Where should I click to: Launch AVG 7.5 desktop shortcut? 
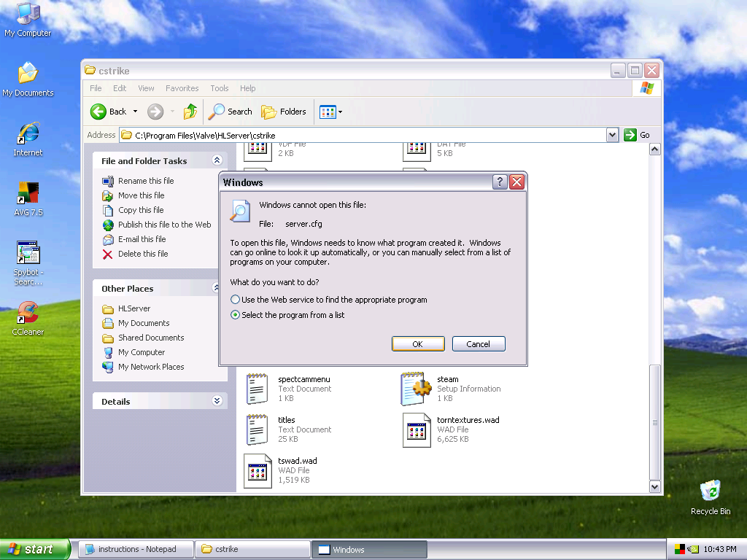coord(28,199)
